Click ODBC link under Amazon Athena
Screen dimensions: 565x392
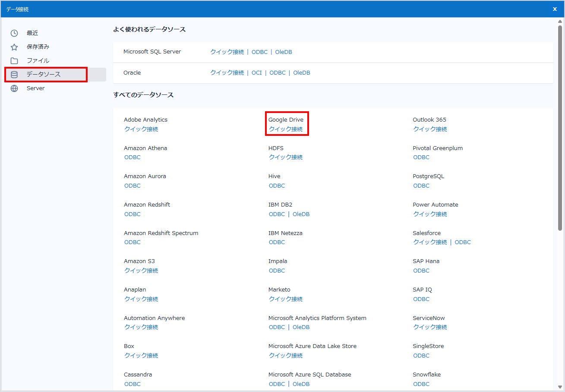[x=133, y=157]
